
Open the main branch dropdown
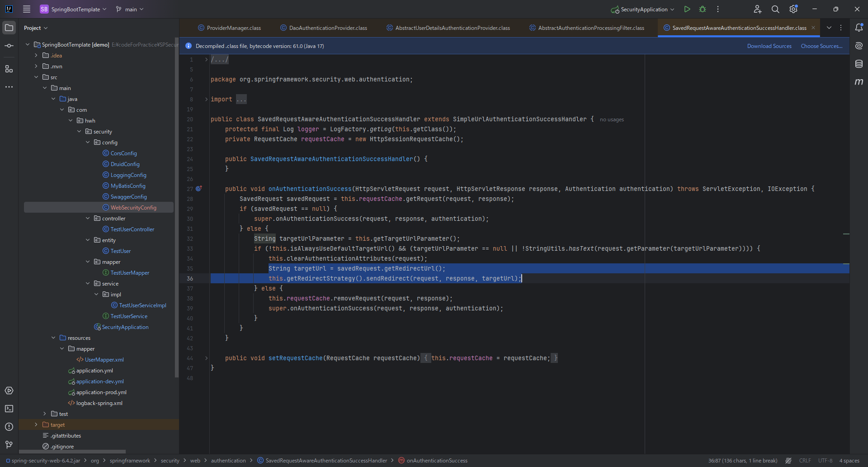click(x=130, y=9)
